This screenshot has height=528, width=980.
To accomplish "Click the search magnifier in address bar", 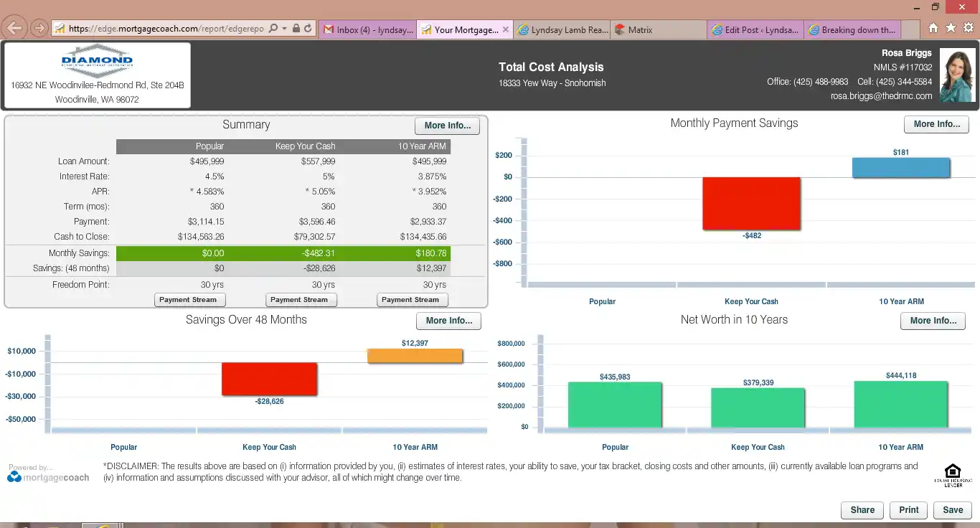I will coord(273,29).
